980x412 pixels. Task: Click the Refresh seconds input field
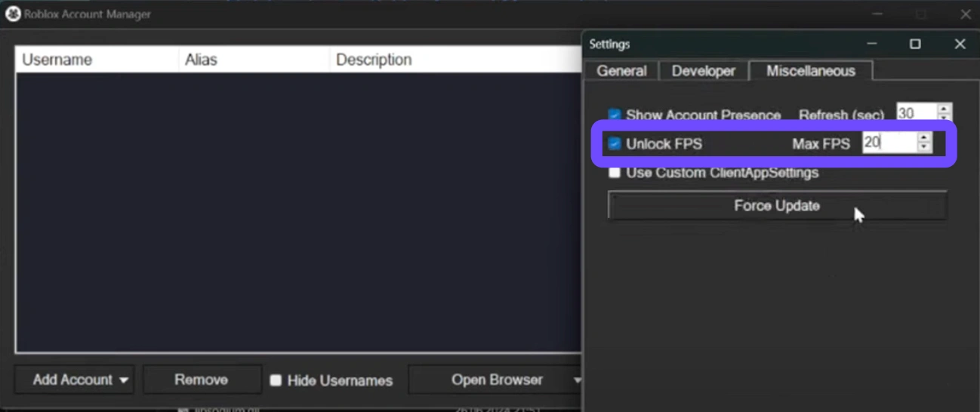point(917,113)
